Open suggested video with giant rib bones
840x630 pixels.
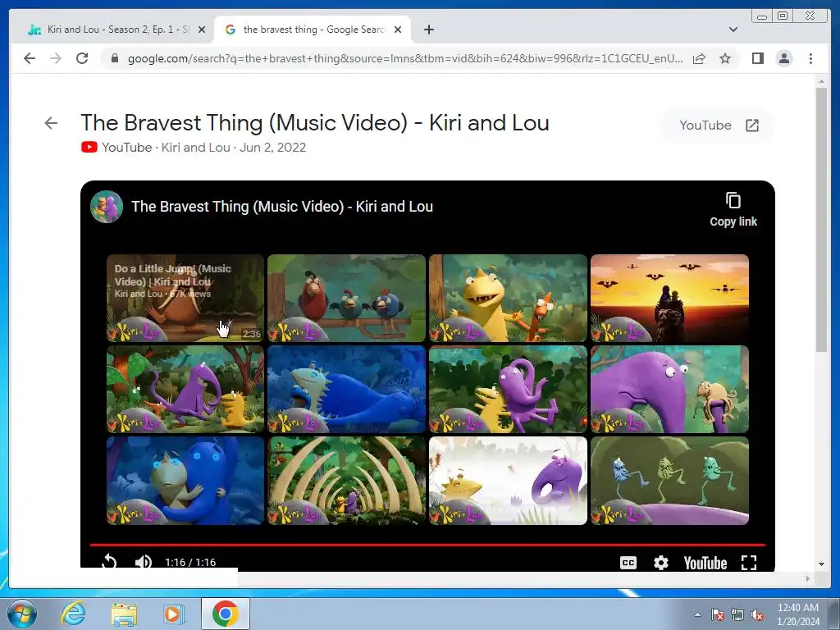click(x=347, y=481)
